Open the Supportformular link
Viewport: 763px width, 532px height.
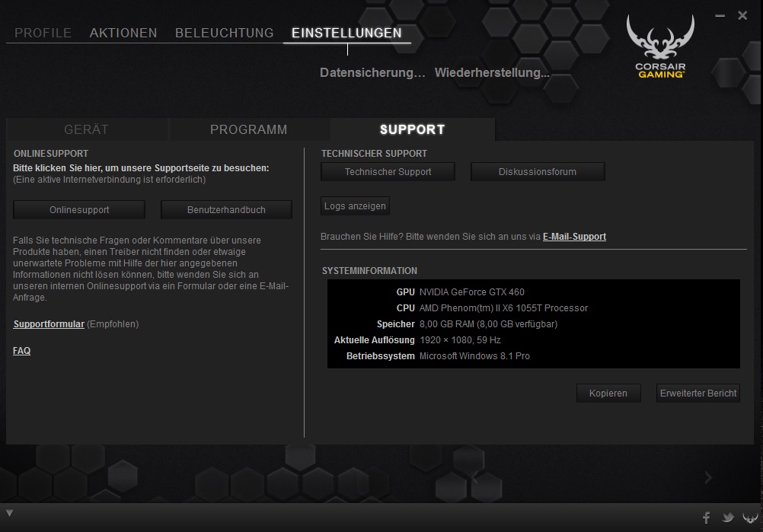49,324
